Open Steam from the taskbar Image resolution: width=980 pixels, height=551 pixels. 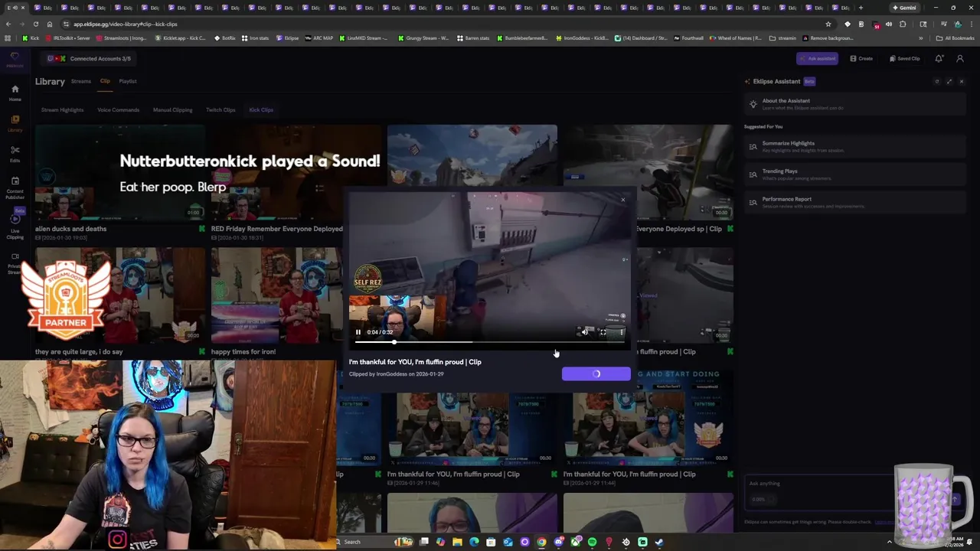[659, 542]
